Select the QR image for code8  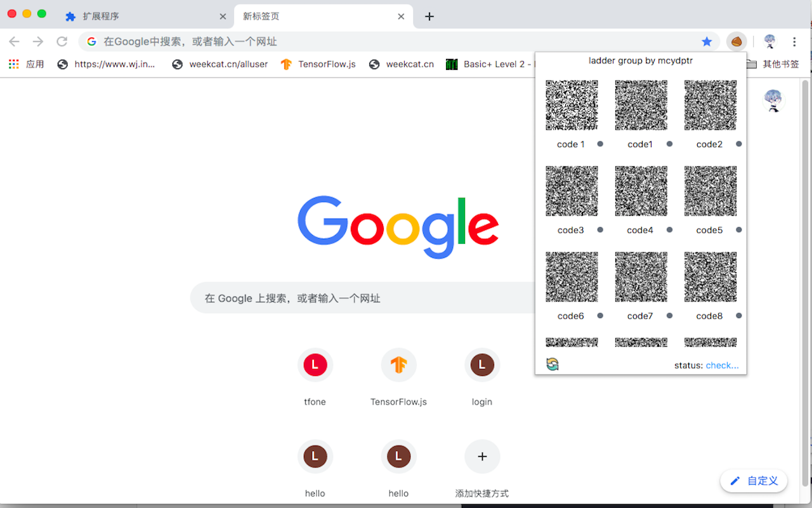pos(710,277)
